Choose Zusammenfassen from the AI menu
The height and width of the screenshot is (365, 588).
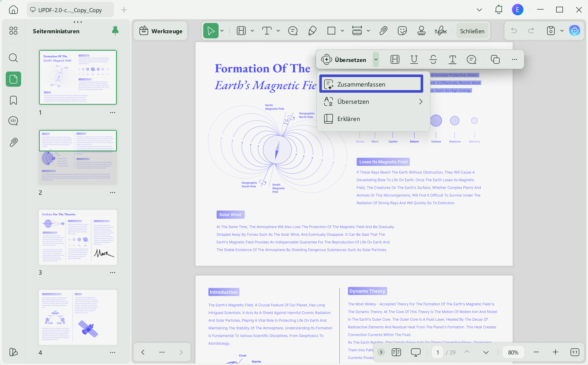pyautogui.click(x=371, y=84)
